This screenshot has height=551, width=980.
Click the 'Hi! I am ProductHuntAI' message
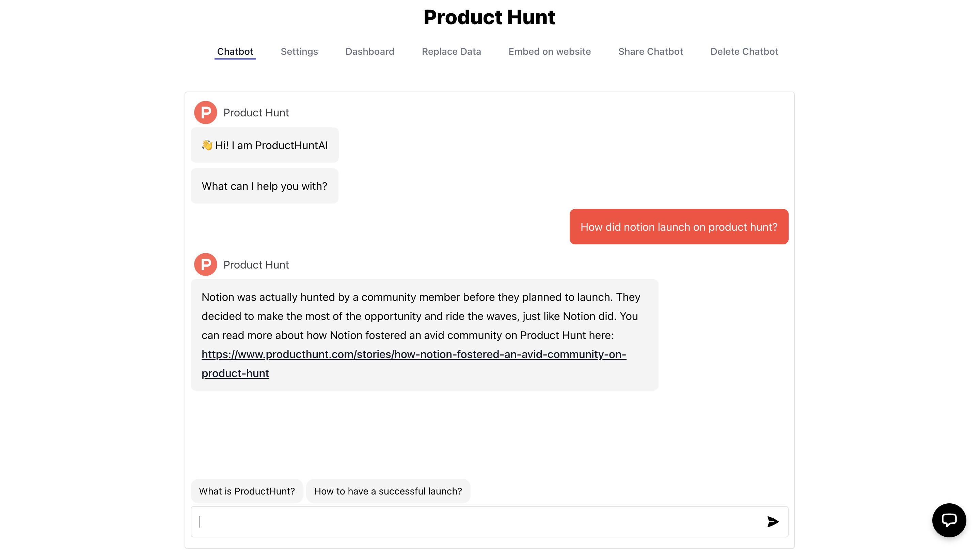(x=264, y=145)
